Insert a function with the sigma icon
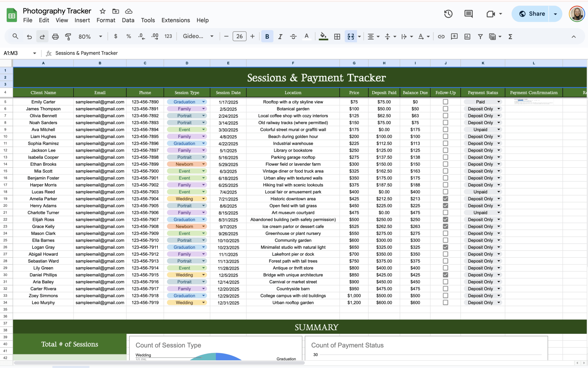 point(510,36)
